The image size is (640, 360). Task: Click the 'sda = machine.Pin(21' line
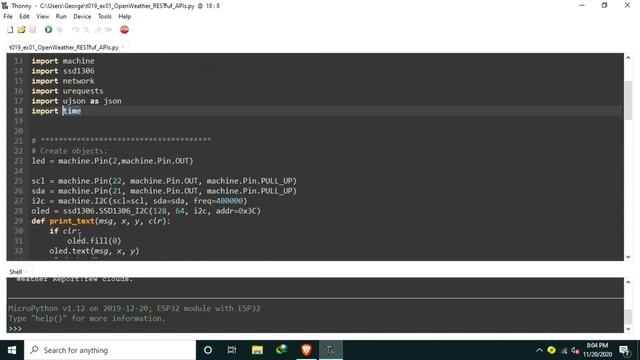click(x=164, y=191)
